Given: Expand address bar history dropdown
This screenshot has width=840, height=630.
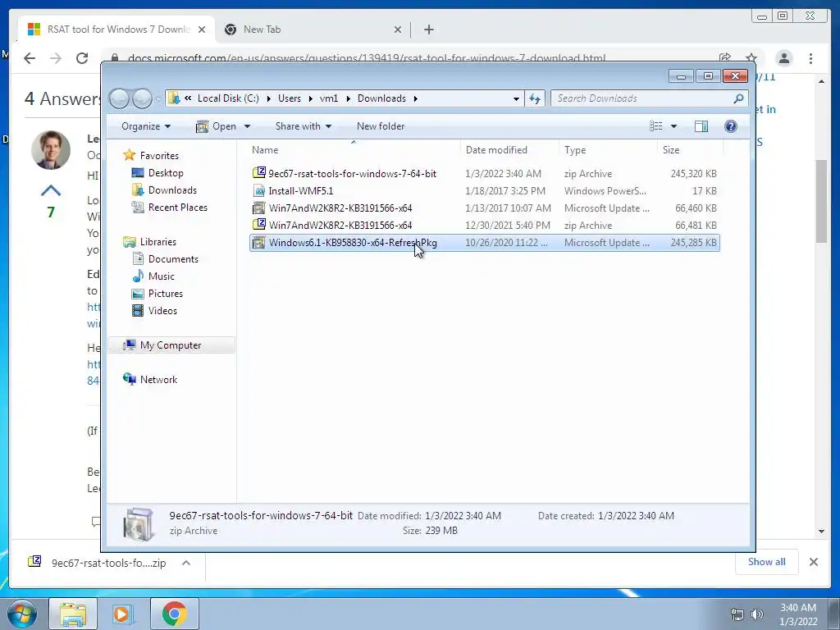Looking at the screenshot, I should 516,98.
